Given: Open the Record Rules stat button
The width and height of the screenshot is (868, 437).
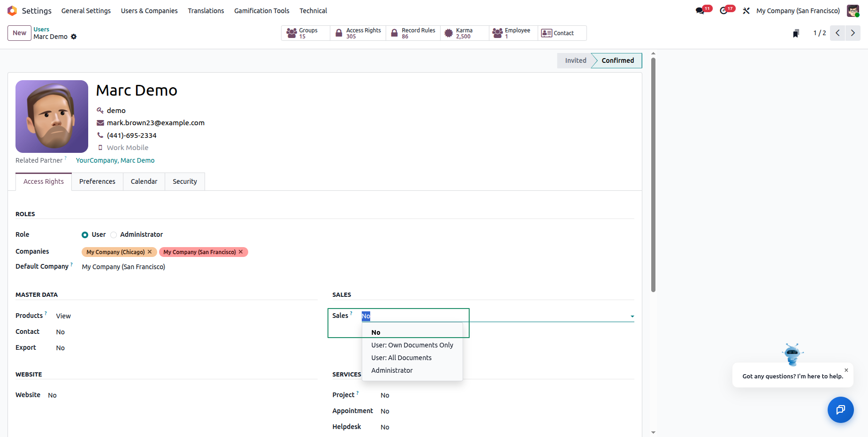Looking at the screenshot, I should tap(413, 33).
